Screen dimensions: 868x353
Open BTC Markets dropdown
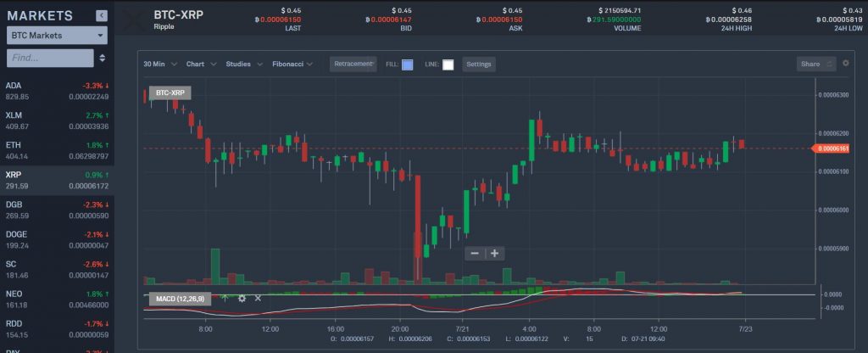[x=57, y=36]
